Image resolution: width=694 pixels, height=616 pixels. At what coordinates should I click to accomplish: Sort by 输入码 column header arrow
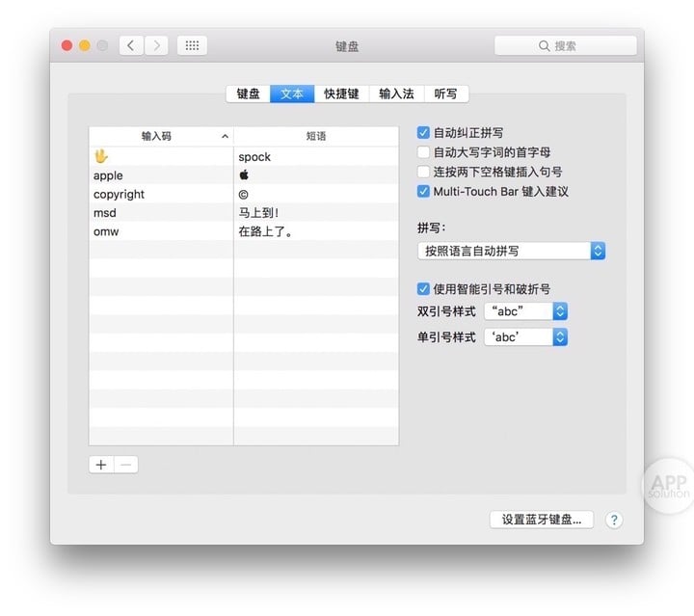click(225, 136)
